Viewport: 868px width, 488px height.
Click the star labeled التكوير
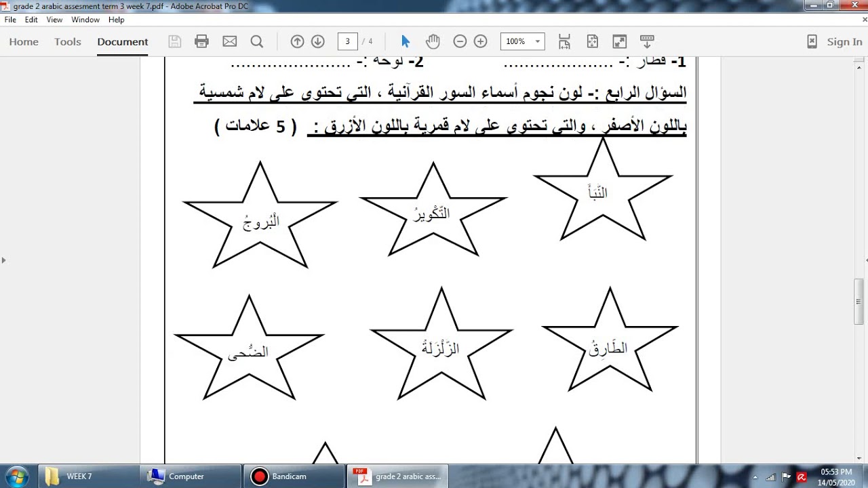pos(433,211)
